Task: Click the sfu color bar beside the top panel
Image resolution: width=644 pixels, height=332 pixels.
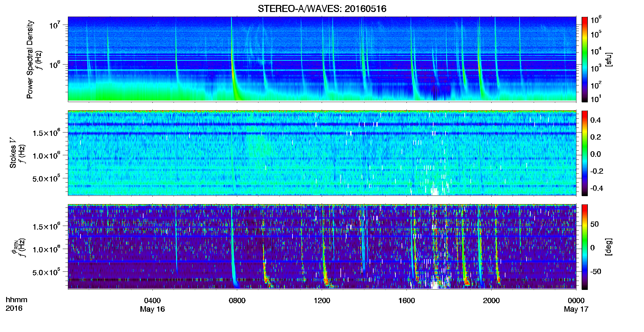Action: tap(584, 59)
